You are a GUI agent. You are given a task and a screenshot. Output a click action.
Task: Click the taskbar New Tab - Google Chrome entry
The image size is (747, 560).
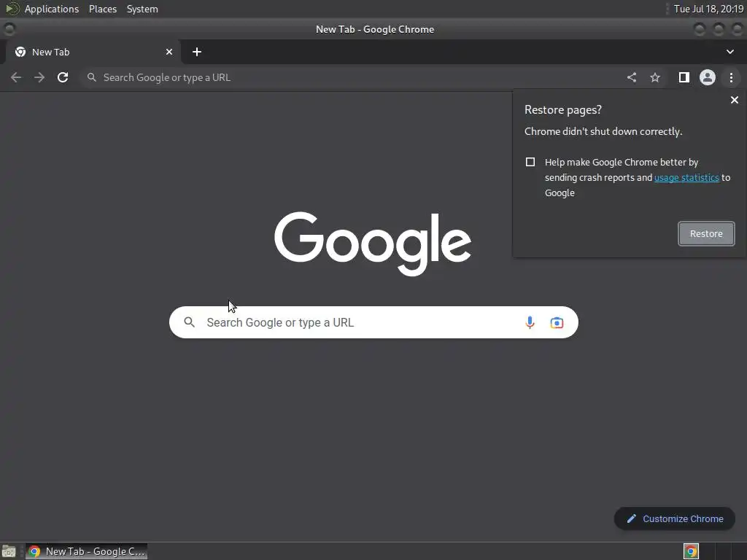coord(86,551)
